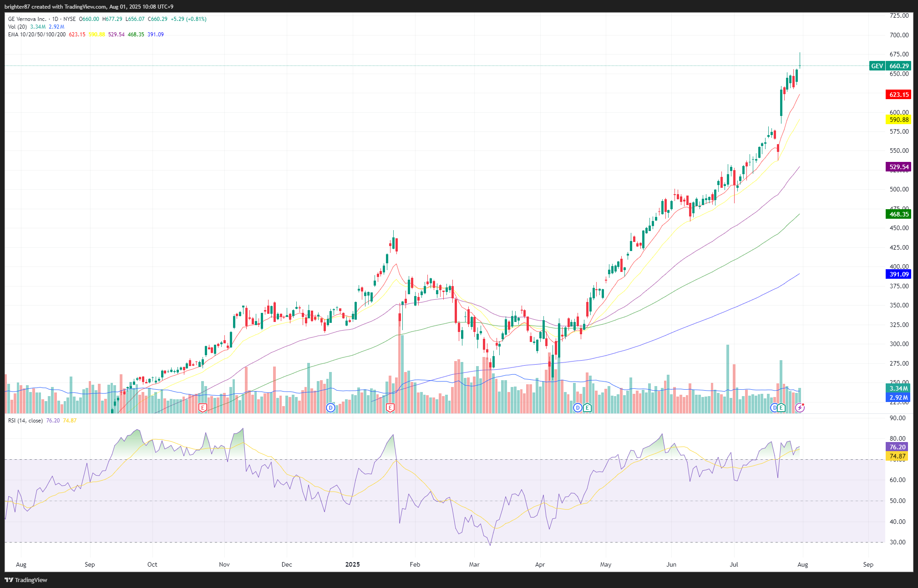This screenshot has height=588, width=918.
Task: Click the yellow 590.88 EMA price tag
Action: coord(899,120)
